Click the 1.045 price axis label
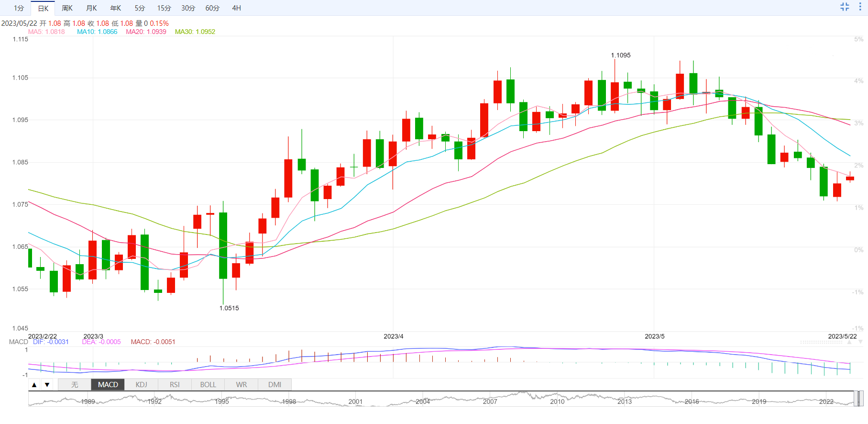 (x=20, y=328)
